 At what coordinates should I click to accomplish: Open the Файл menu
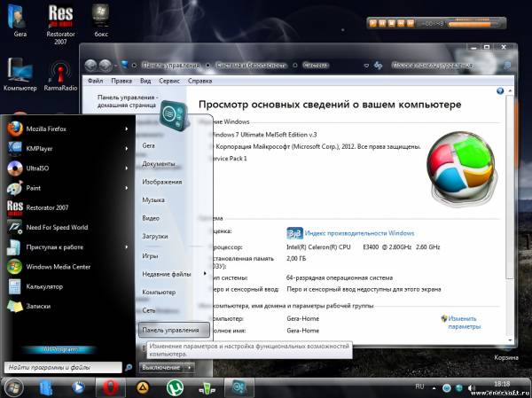click(x=96, y=81)
